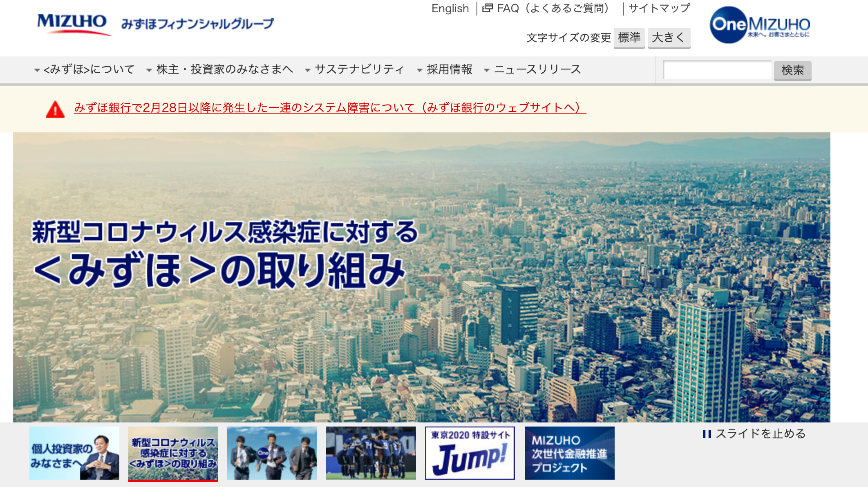
Task: Switch to the English site
Action: click(x=450, y=8)
